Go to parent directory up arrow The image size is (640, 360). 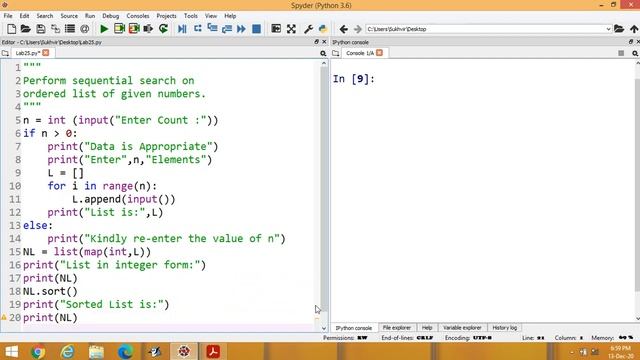click(634, 29)
